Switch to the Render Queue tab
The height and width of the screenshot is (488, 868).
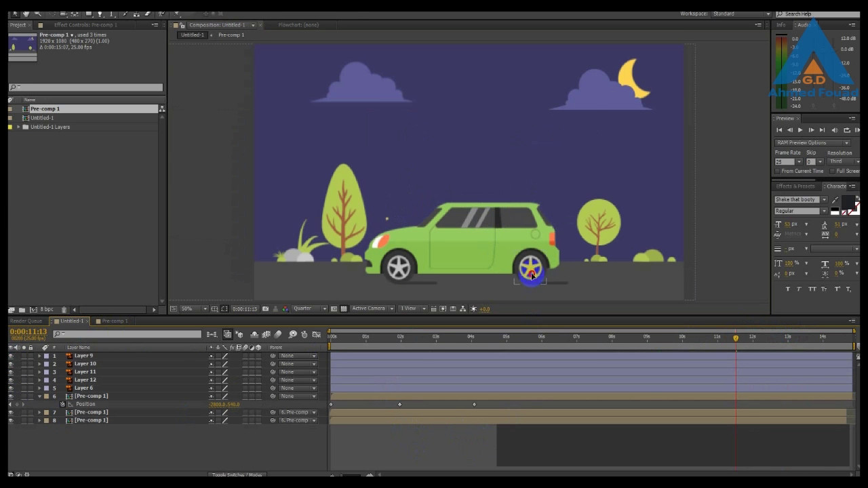click(x=26, y=321)
